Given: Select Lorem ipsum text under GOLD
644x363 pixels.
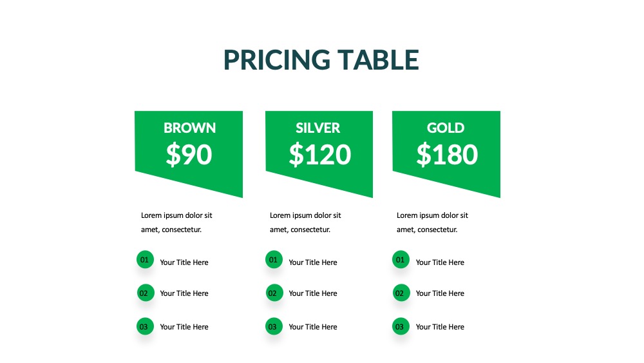Looking at the screenshot, I should (x=432, y=222).
